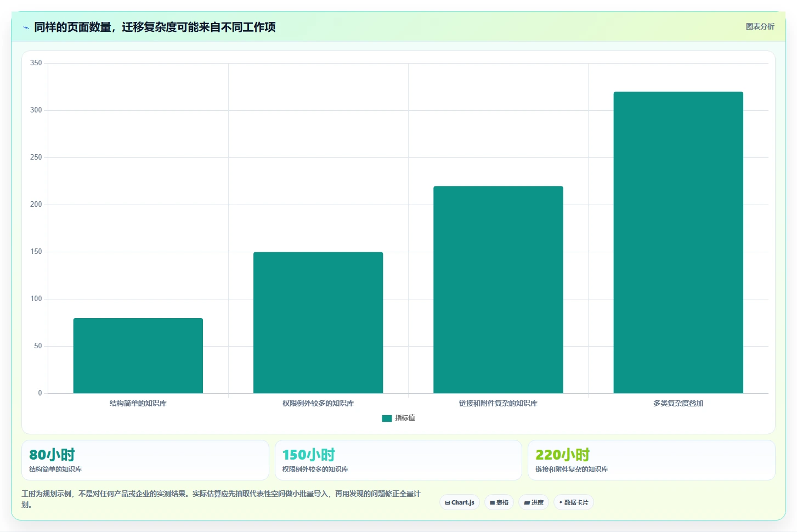Click the y-axis value 300

click(x=36, y=110)
